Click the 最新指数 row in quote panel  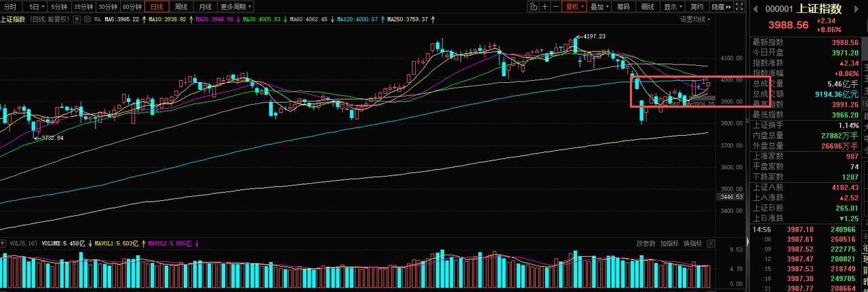(805, 42)
